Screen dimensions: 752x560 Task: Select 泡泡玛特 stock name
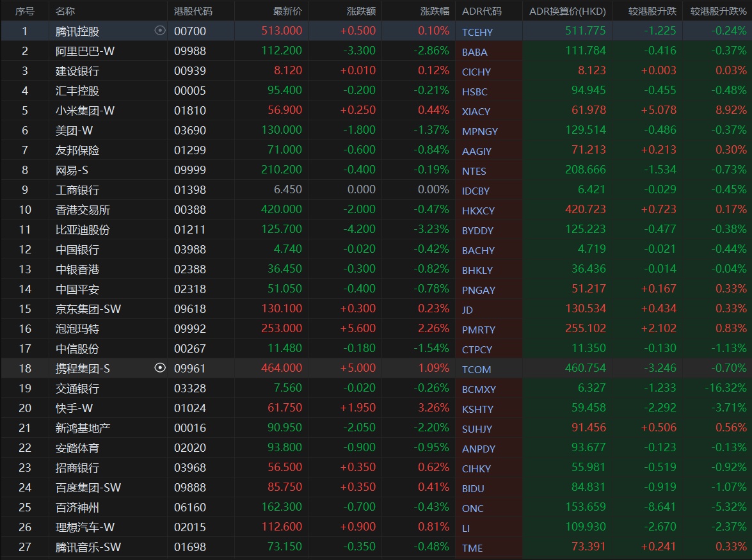coord(77,329)
